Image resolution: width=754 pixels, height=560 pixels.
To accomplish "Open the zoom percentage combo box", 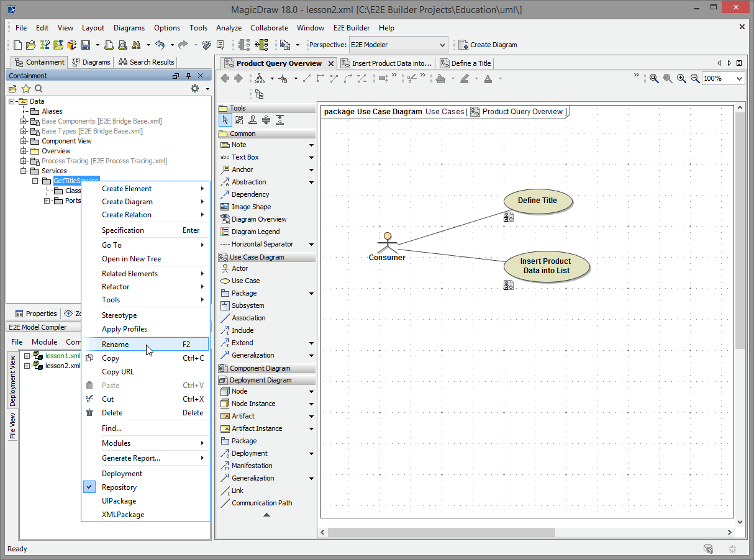I will [738, 78].
